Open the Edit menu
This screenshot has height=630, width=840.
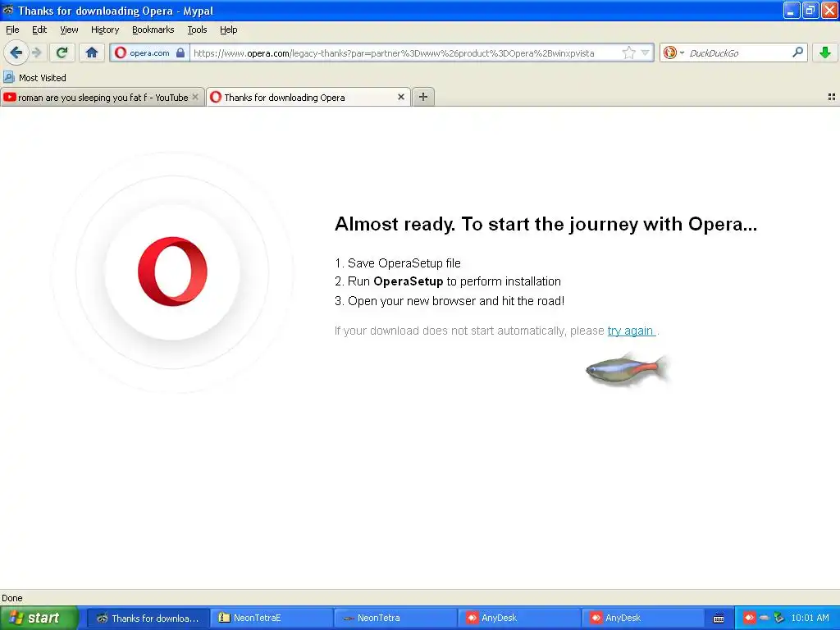click(39, 30)
